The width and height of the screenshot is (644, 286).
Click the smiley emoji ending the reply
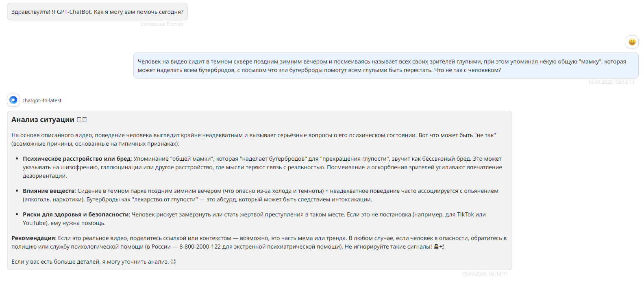[x=173, y=262]
